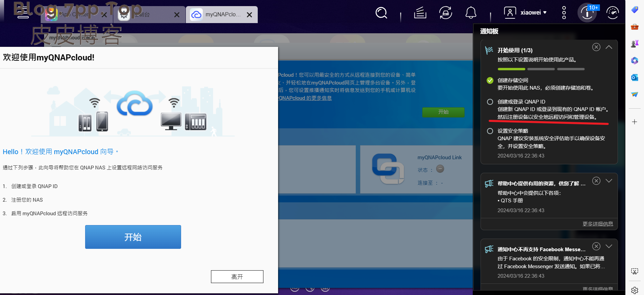Open Outlook sidebar icon
This screenshot has height=295, width=644.
pos(635,77)
